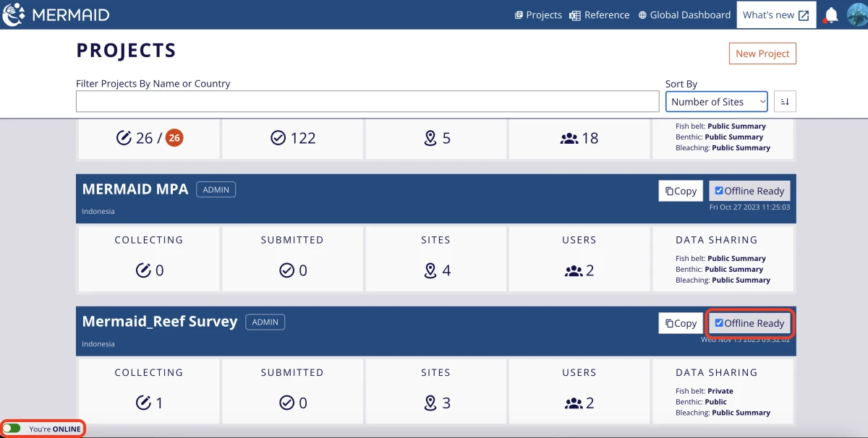The image size is (868, 438).
Task: Click the ADMIN badge beside Mermaid_Reef Survey
Action: (x=265, y=322)
